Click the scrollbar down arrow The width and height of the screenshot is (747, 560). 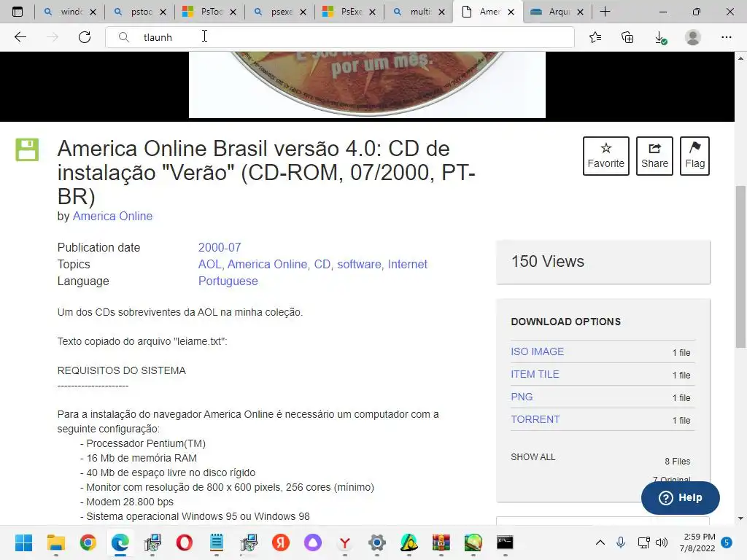740,518
